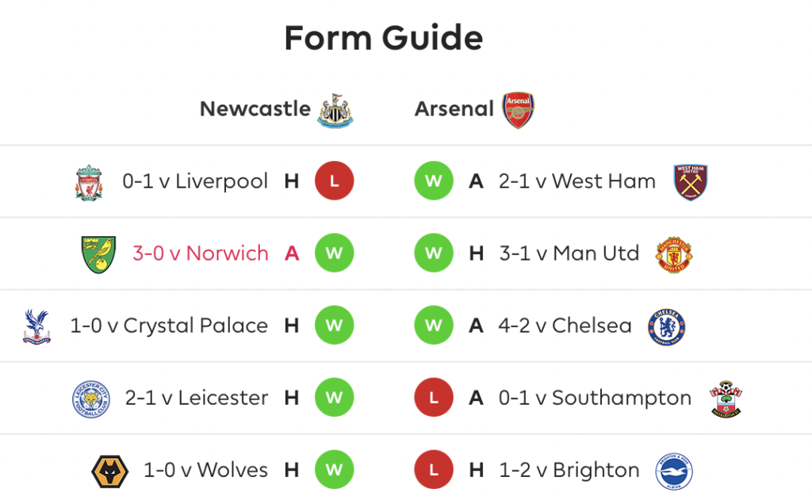The image size is (812, 504).
Task: Click the Crystal Palace eagle crest
Action: point(36,326)
